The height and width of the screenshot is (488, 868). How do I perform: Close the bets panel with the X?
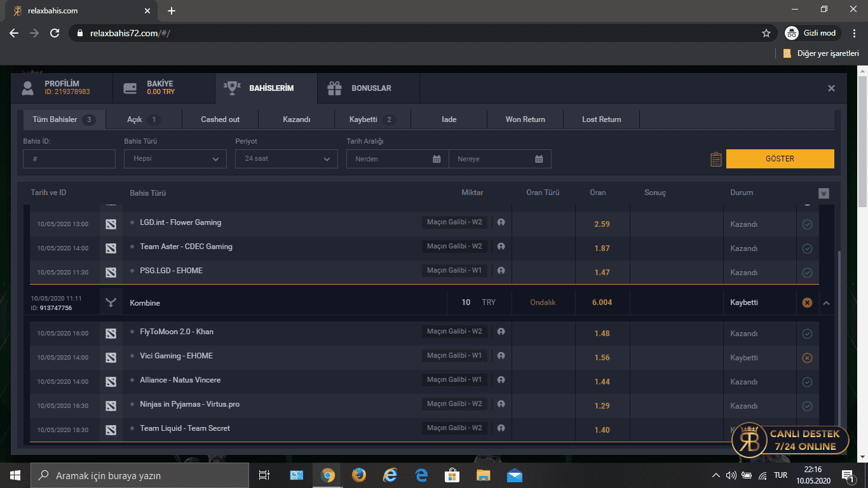831,88
